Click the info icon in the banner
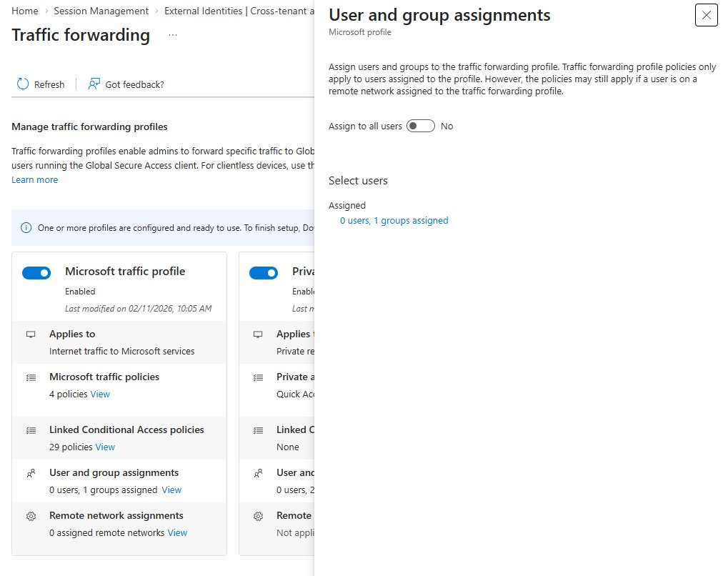 pyautogui.click(x=26, y=228)
